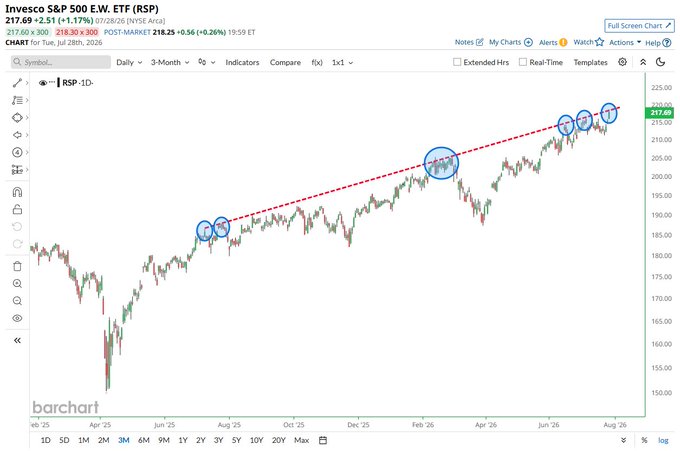Open the f(x) expressions menu
The height and width of the screenshot is (451, 680).
317,62
